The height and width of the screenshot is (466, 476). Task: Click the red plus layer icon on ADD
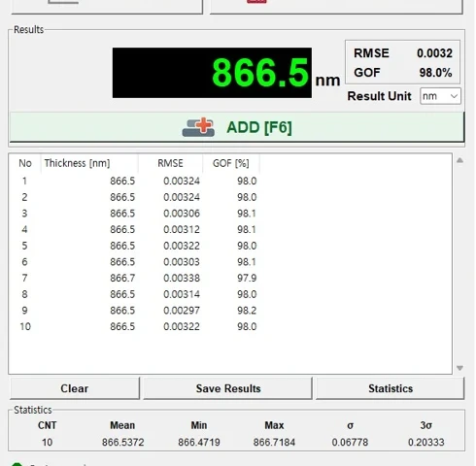198,127
